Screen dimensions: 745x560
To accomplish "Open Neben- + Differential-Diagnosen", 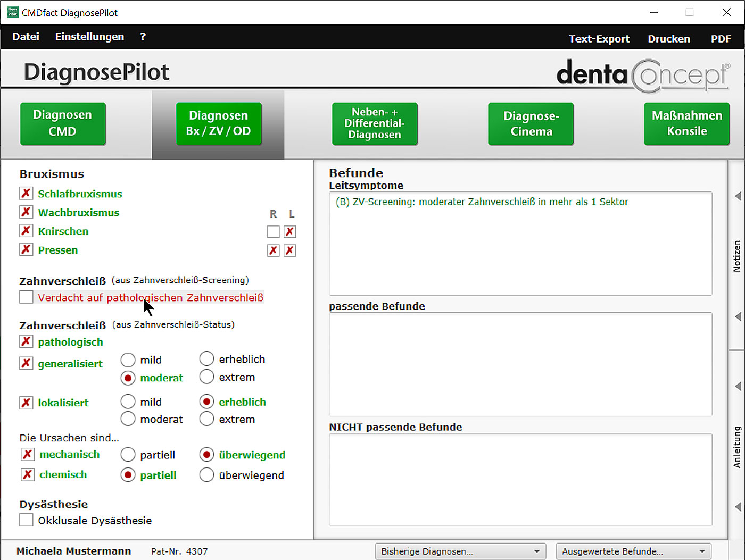I will 375,123.
